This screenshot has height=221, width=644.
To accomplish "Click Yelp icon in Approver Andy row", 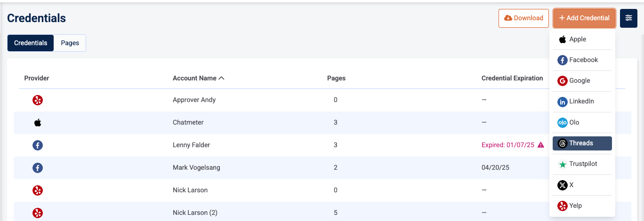I will click(x=38, y=100).
